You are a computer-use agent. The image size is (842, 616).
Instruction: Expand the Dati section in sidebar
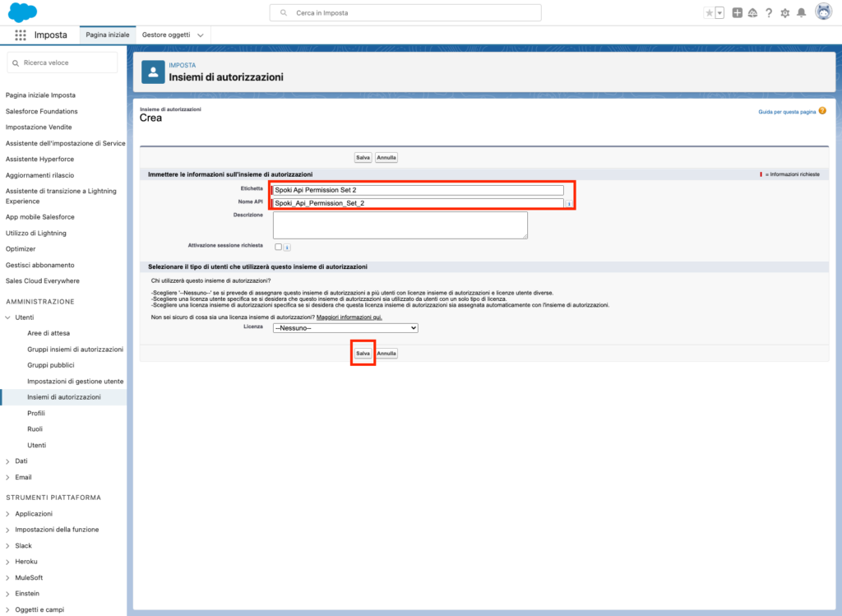pos(8,461)
